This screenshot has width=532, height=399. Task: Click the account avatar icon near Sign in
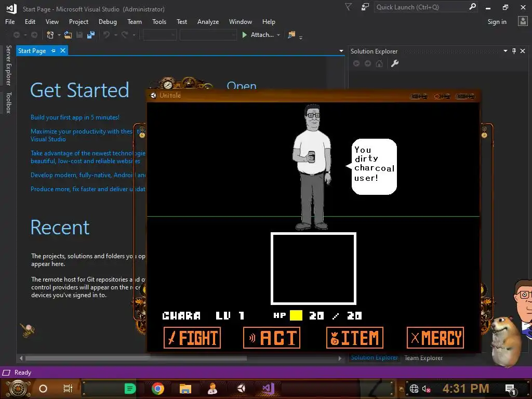523,21
